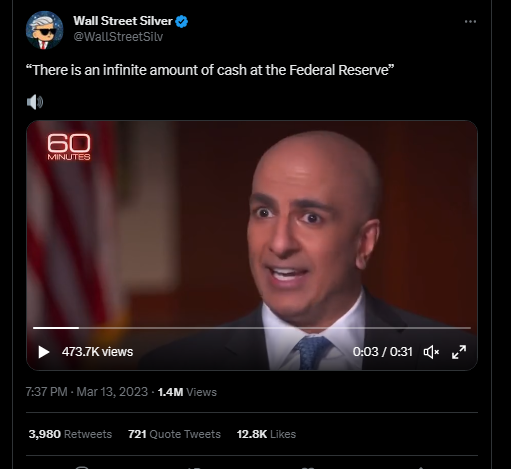View the 12.8K Likes list
Screen dimensions: 511x469
266,434
